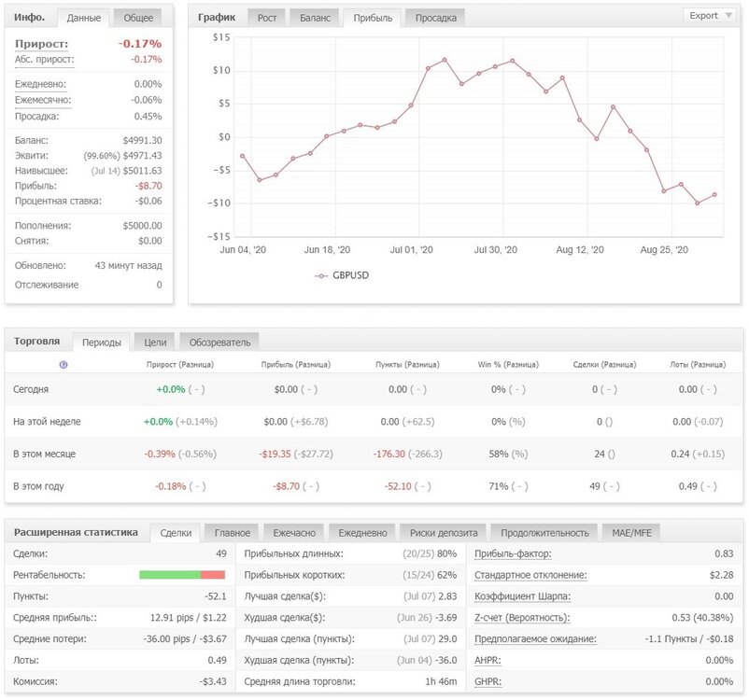The height and width of the screenshot is (700, 749).
Task: Click the Прирост (Разница) column header
Action: pos(180,364)
